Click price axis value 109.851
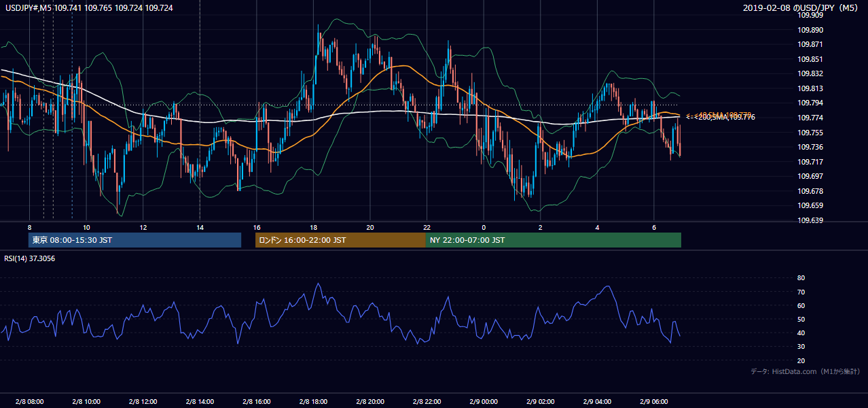Image resolution: width=868 pixels, height=408 pixels. tap(811, 59)
